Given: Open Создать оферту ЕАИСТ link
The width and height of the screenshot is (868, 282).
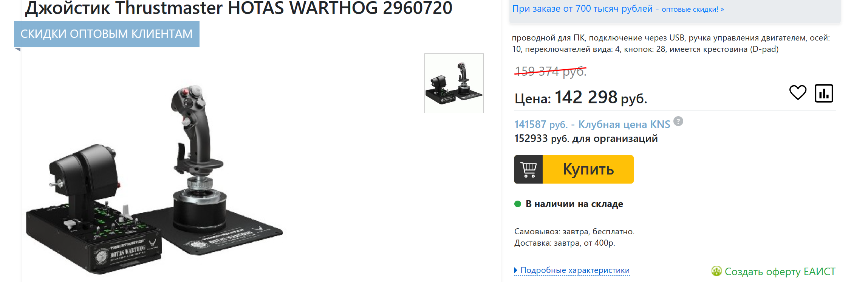Looking at the screenshot, I should click(780, 271).
